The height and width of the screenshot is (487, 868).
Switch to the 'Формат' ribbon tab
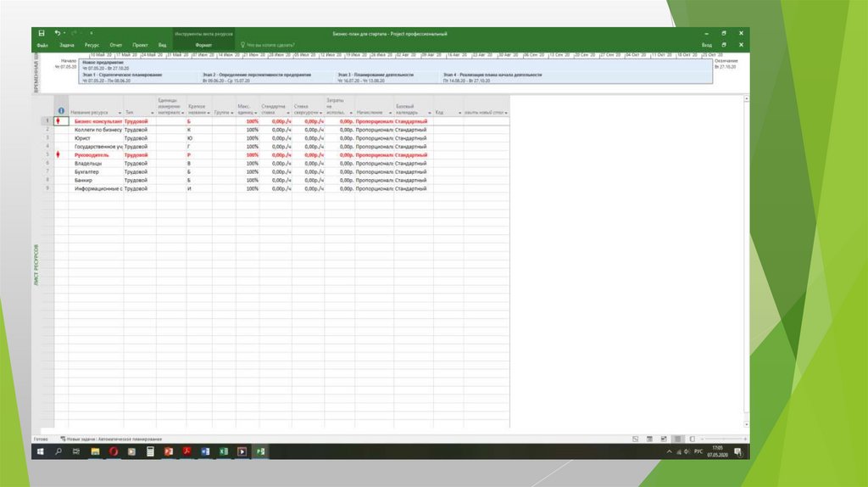(203, 44)
